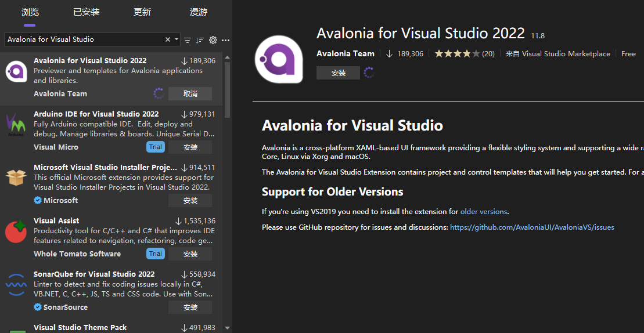The image size is (644, 333).
Task: Click the Visual Assist tomato icon
Action: (x=16, y=231)
